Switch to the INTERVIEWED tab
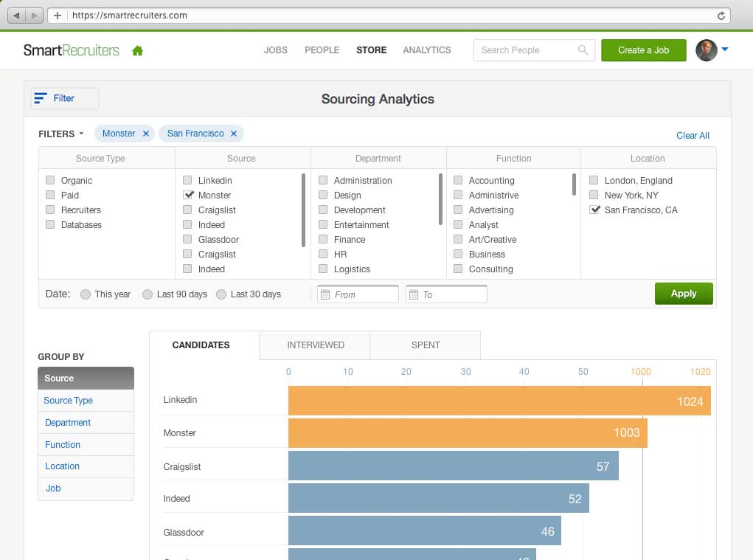 315,345
